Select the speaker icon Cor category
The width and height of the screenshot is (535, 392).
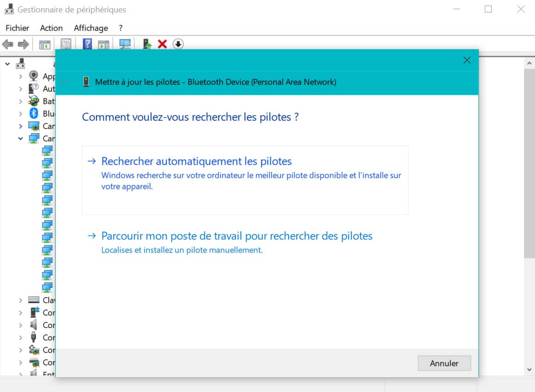[x=34, y=325]
